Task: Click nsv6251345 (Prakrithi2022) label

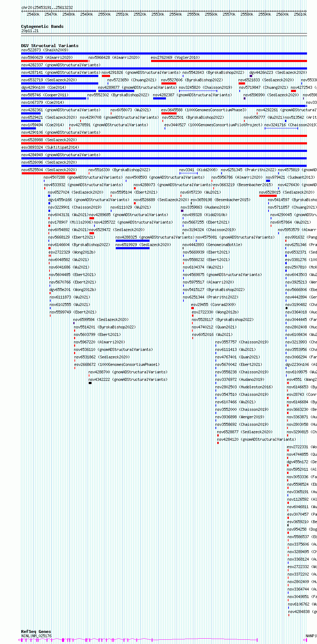Action: coord(249,170)
